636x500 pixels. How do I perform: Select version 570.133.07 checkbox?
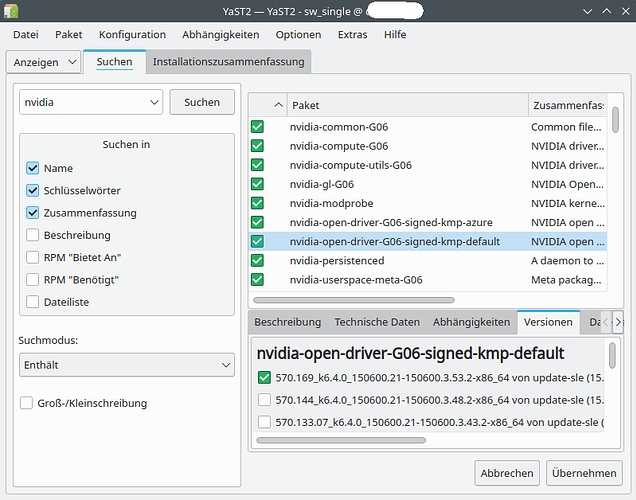[264, 422]
